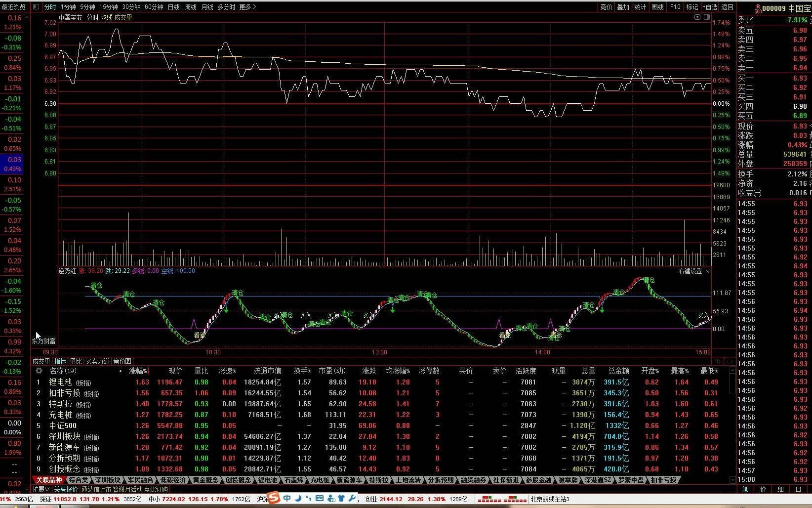
Task: Open the 统计 statistics button
Action: pyautogui.click(x=640, y=7)
